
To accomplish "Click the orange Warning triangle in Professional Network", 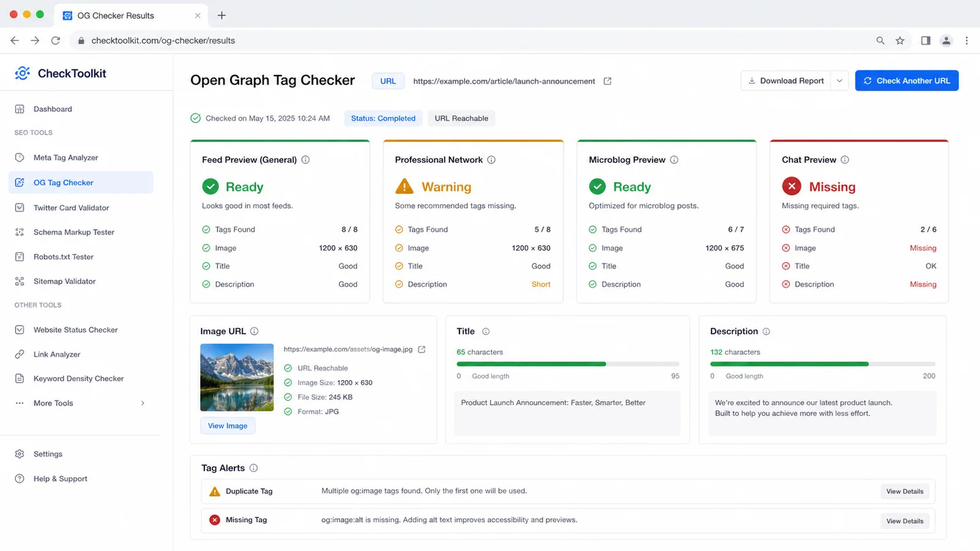I will [x=404, y=186].
